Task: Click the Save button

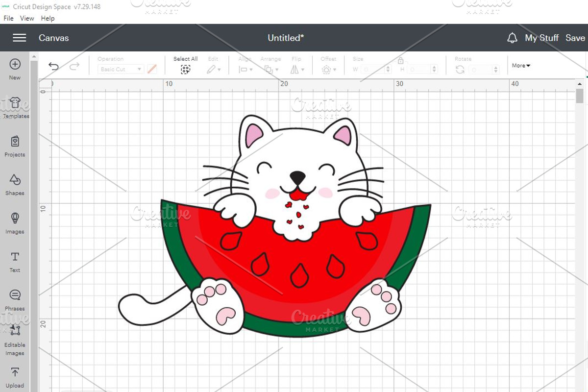Action: click(575, 38)
